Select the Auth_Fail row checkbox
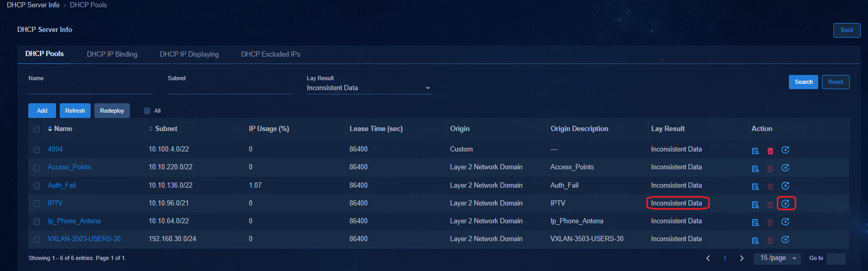The image size is (868, 271). tap(37, 186)
